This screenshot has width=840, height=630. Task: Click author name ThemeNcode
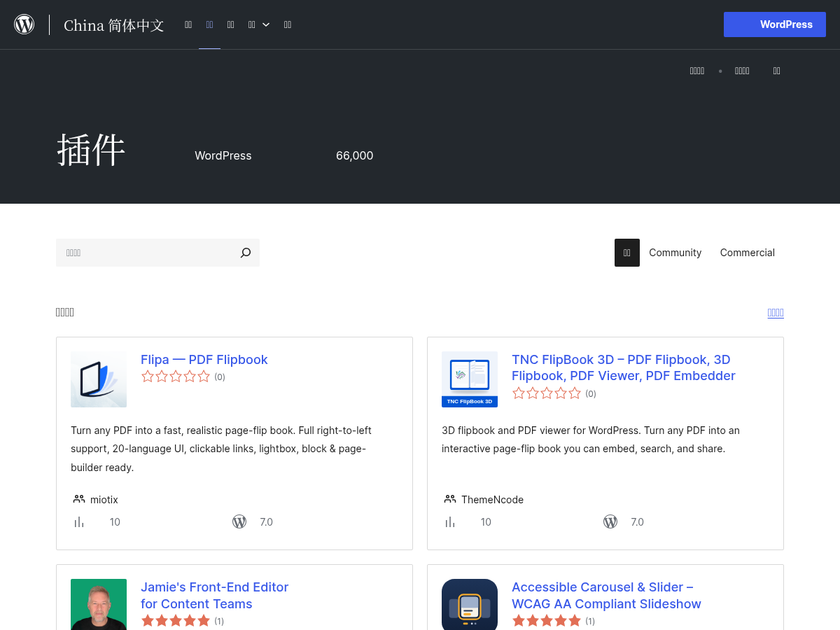(492, 500)
